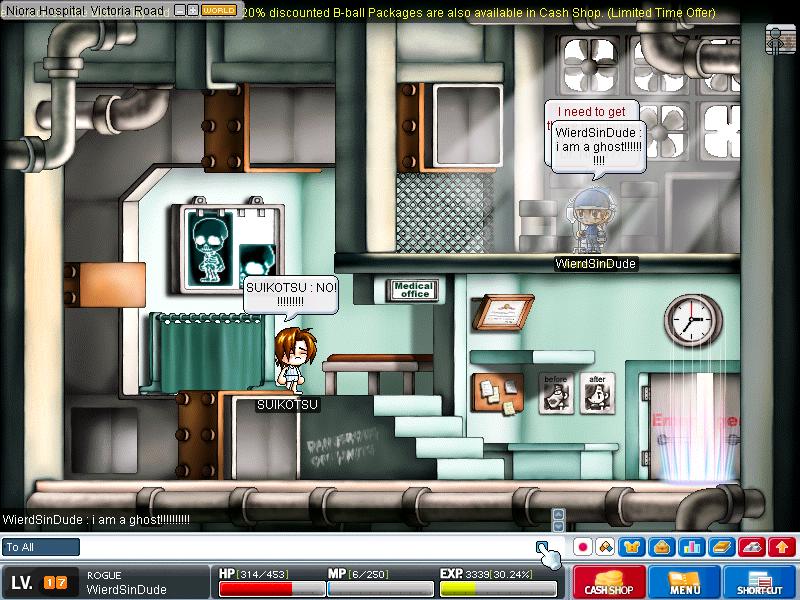Open the Cash Shop
This screenshot has width=800, height=600.
coord(609,582)
